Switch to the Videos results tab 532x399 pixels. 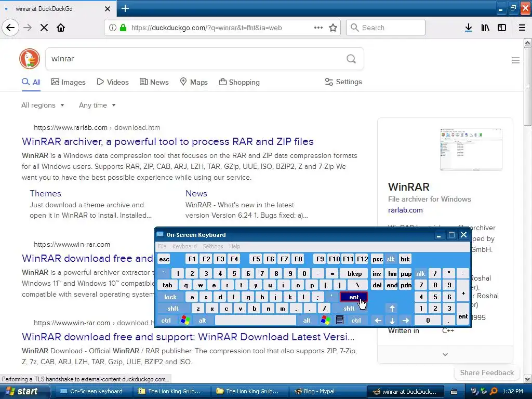click(x=113, y=82)
